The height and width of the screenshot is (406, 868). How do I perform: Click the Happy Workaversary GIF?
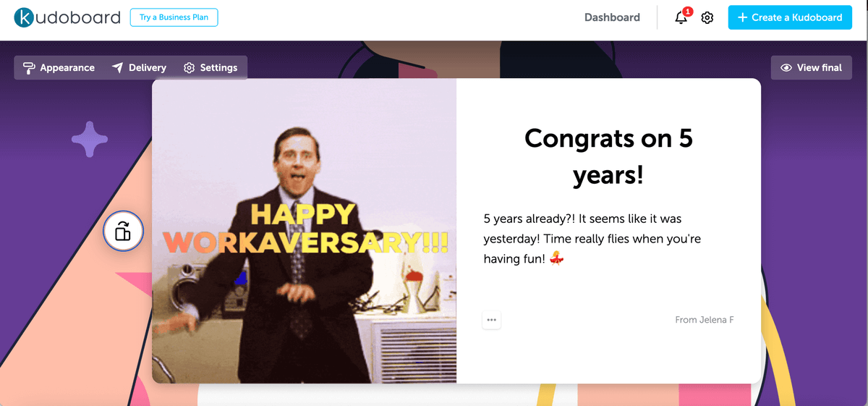point(305,231)
